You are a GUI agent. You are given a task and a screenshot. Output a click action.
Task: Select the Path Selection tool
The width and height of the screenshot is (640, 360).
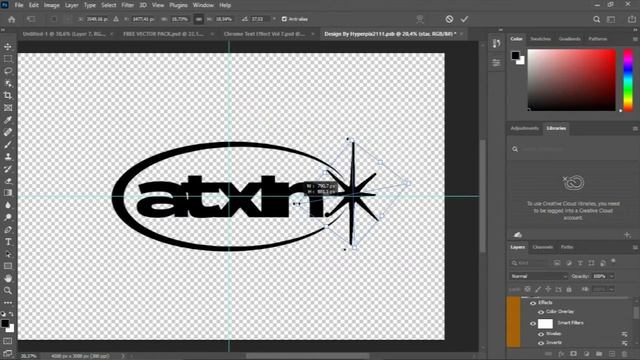pos(8,254)
